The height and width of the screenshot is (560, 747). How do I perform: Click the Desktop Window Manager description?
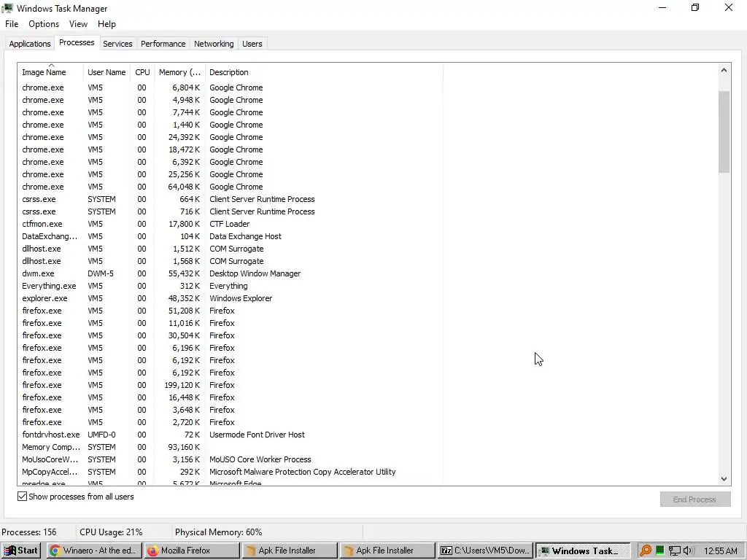point(255,273)
